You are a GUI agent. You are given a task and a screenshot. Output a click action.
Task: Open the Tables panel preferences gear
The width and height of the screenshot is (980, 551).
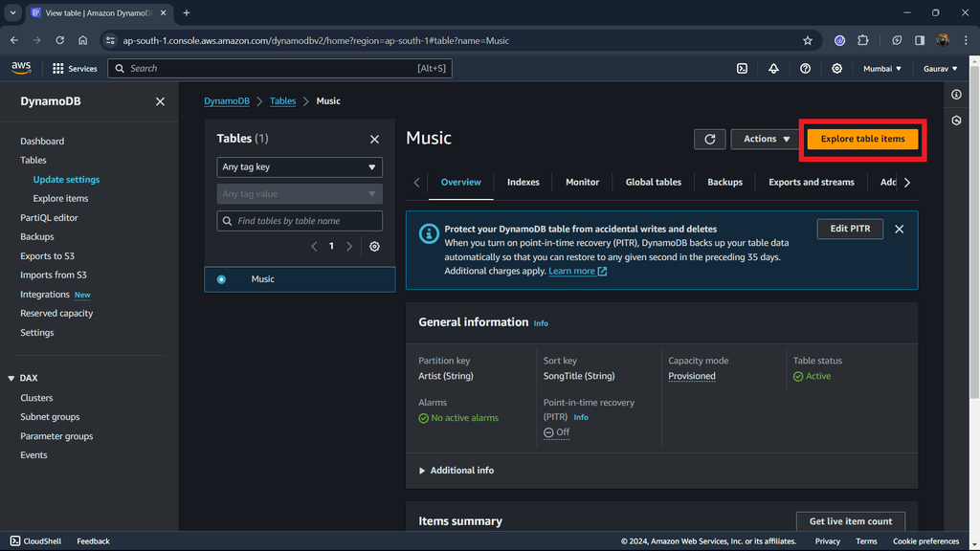coord(374,246)
